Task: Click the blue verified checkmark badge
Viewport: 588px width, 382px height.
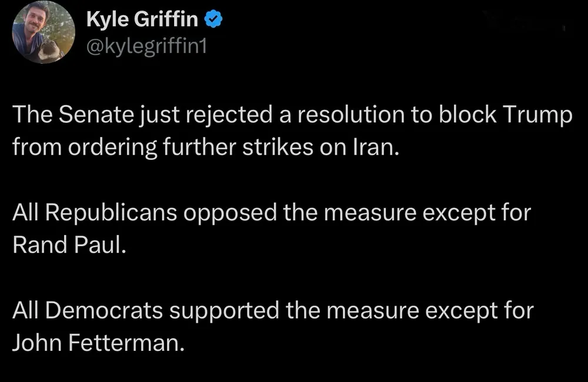Action: (x=213, y=20)
